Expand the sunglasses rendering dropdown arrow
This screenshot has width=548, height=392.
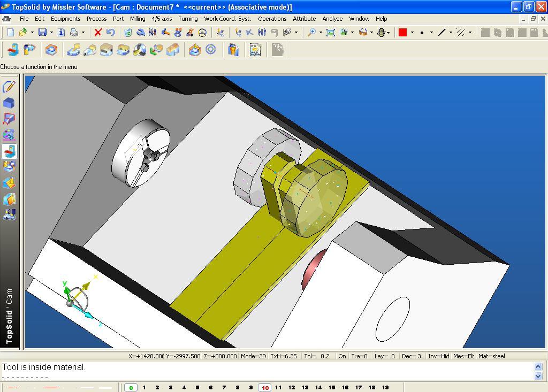point(371,33)
